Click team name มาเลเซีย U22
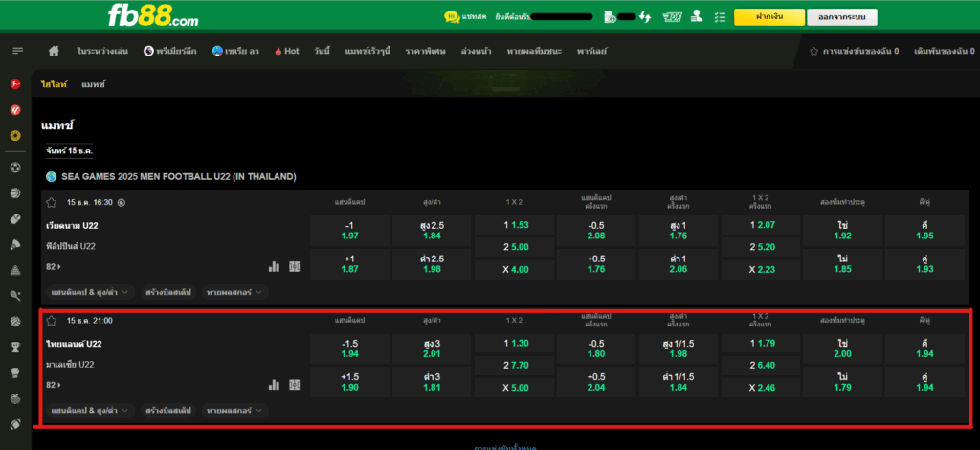 [70, 365]
